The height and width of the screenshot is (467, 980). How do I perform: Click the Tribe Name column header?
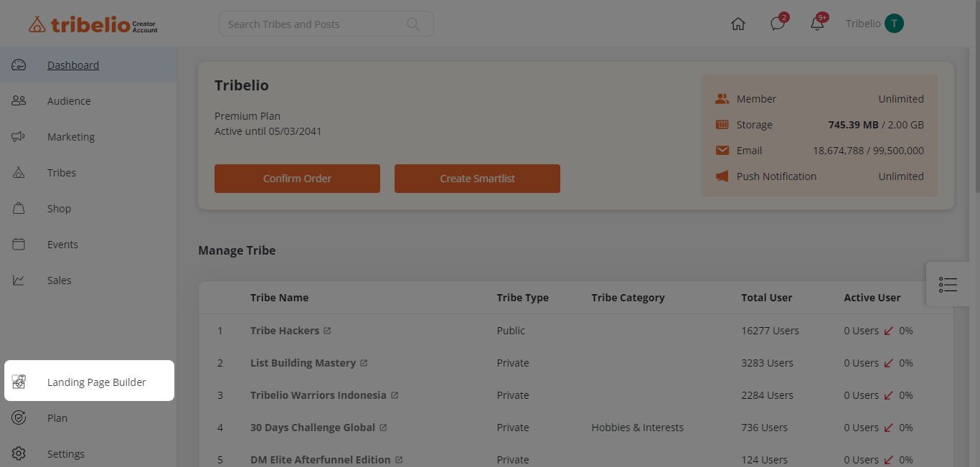click(x=279, y=298)
